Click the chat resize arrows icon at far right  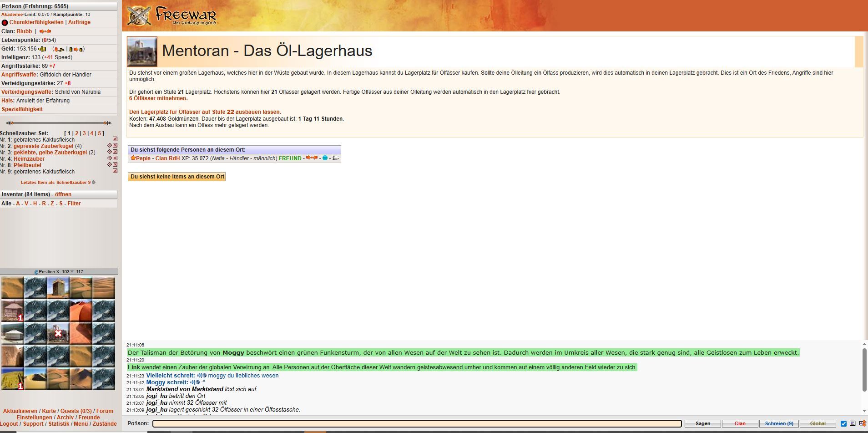click(x=862, y=423)
